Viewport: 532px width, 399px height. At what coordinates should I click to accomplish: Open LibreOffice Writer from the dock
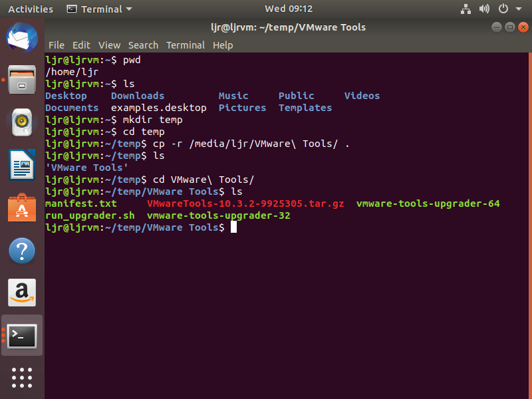click(x=22, y=165)
